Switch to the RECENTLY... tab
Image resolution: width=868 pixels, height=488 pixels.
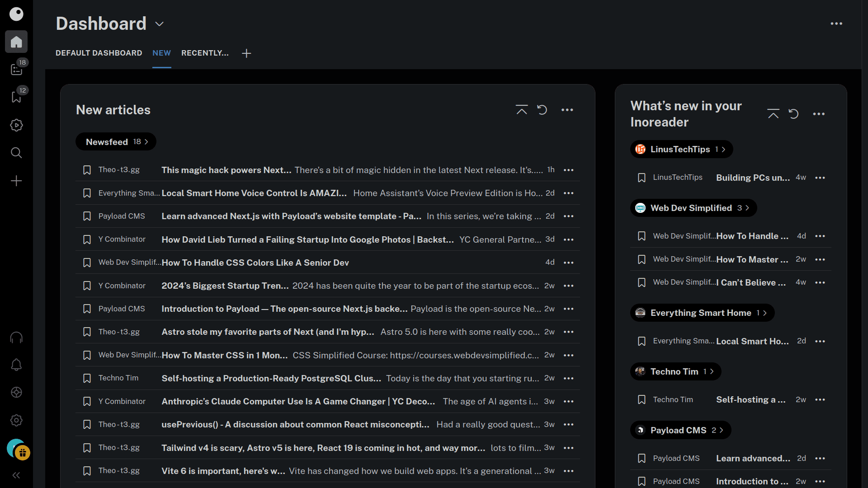pyautogui.click(x=205, y=53)
